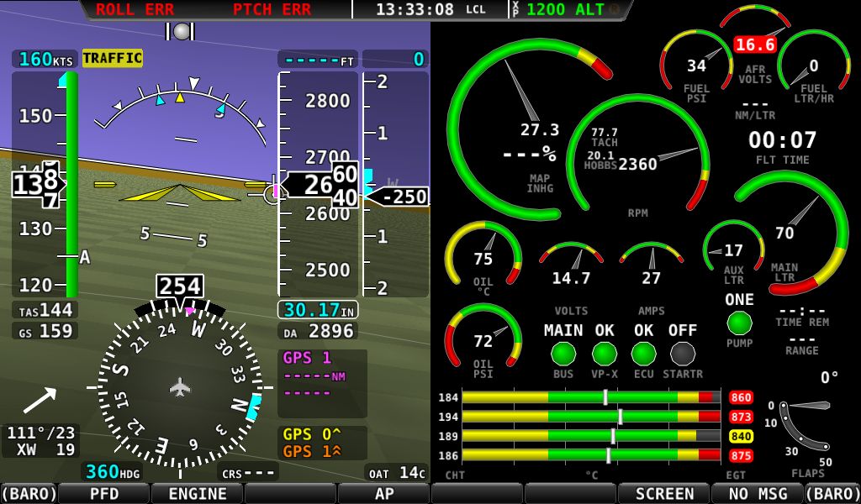Tap the yellow TRAFFIC alert label

point(113,58)
